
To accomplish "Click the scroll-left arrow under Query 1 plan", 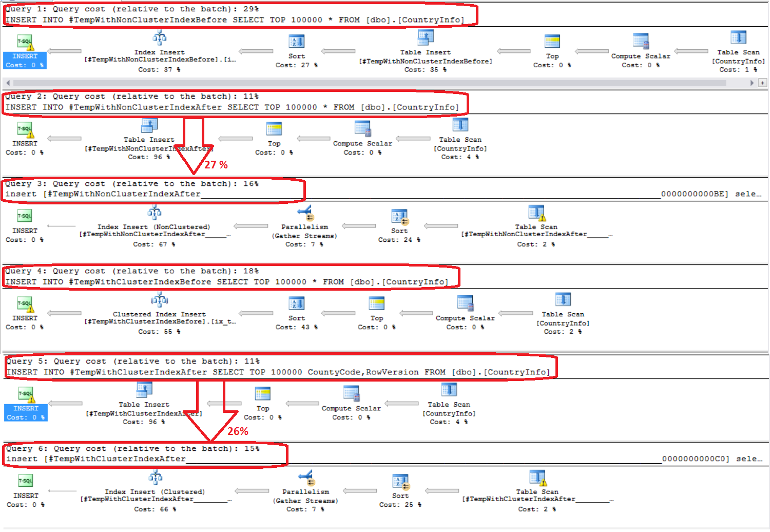I will click(x=8, y=83).
